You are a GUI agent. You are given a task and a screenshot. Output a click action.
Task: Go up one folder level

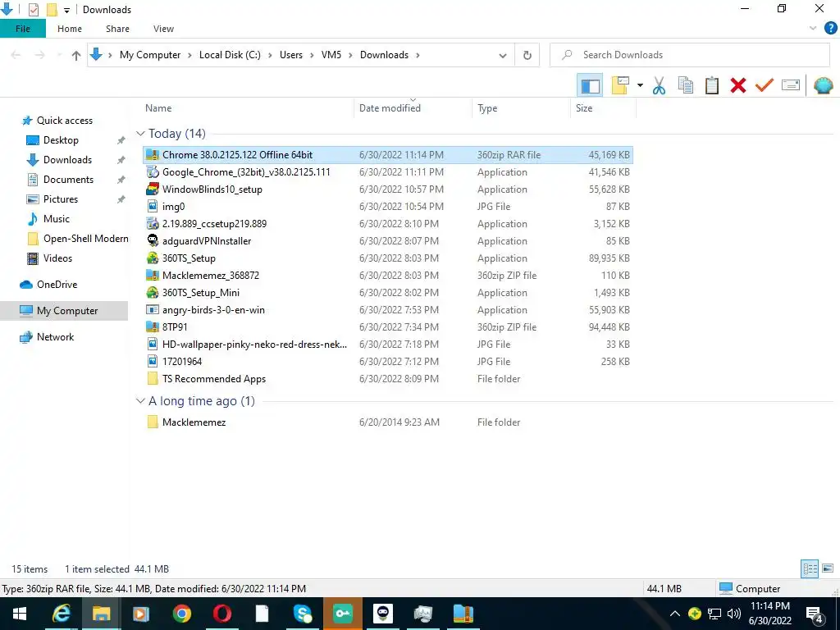(x=76, y=55)
